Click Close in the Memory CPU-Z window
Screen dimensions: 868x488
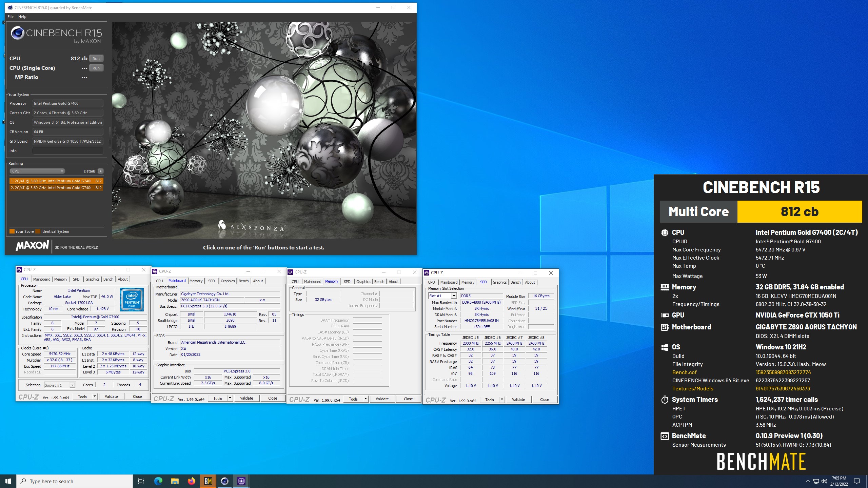tap(408, 399)
